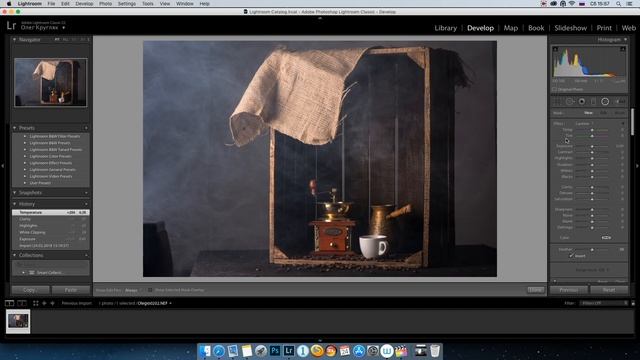This screenshot has width=640, height=360.
Task: Switch to the Library module
Action: pos(445,28)
